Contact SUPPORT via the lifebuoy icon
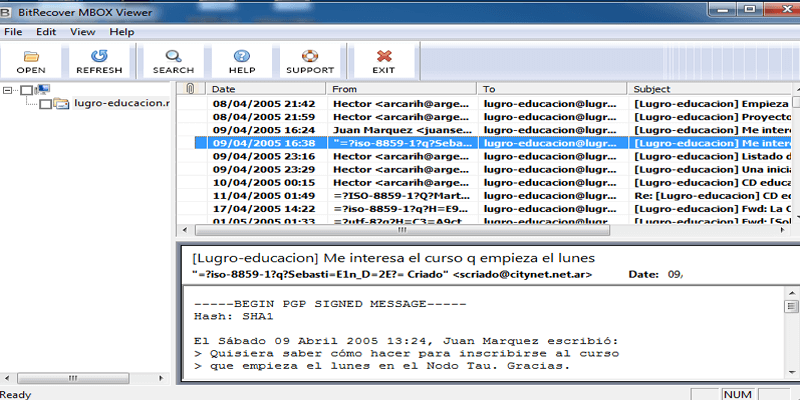Screen dimensions: 800x400 click(310, 61)
